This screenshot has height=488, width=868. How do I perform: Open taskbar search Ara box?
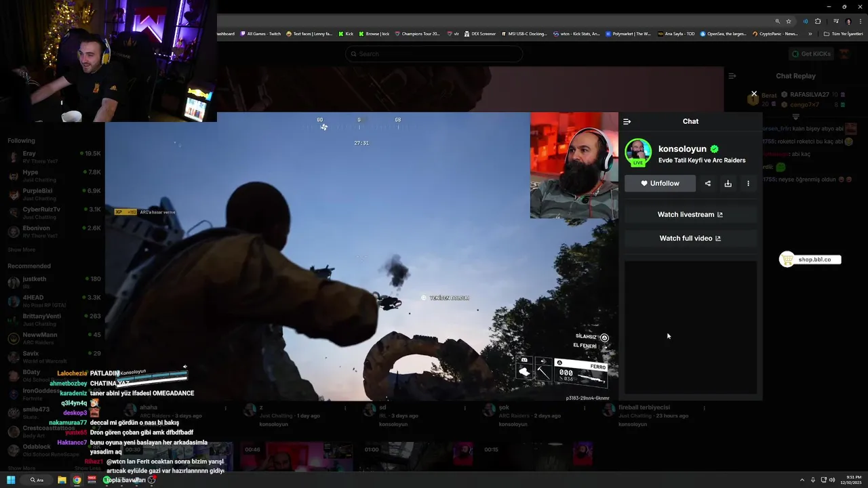tap(37, 480)
